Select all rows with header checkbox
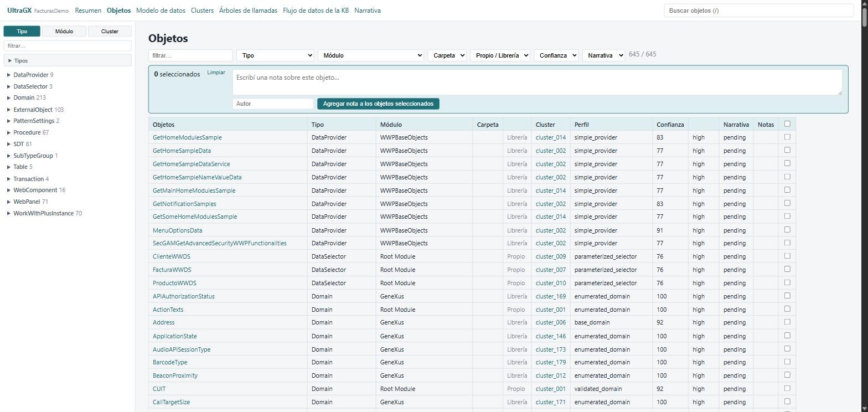This screenshot has width=868, height=412. (x=787, y=123)
